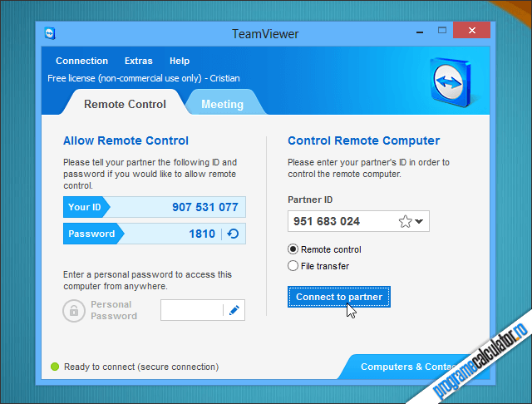Add partner to favorites with the star icon
The image size is (532, 404).
pyautogui.click(x=405, y=221)
